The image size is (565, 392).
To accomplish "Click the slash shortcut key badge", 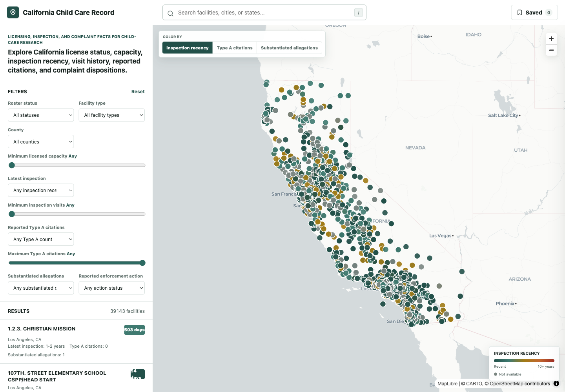I will pyautogui.click(x=358, y=13).
